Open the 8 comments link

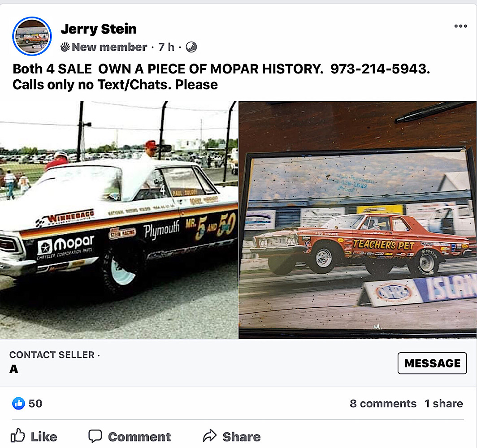point(383,404)
